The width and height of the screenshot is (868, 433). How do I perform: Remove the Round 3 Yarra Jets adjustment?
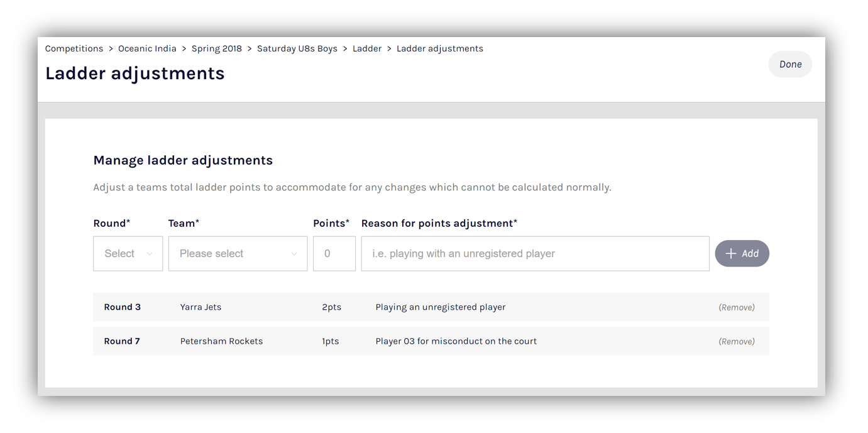coord(736,307)
